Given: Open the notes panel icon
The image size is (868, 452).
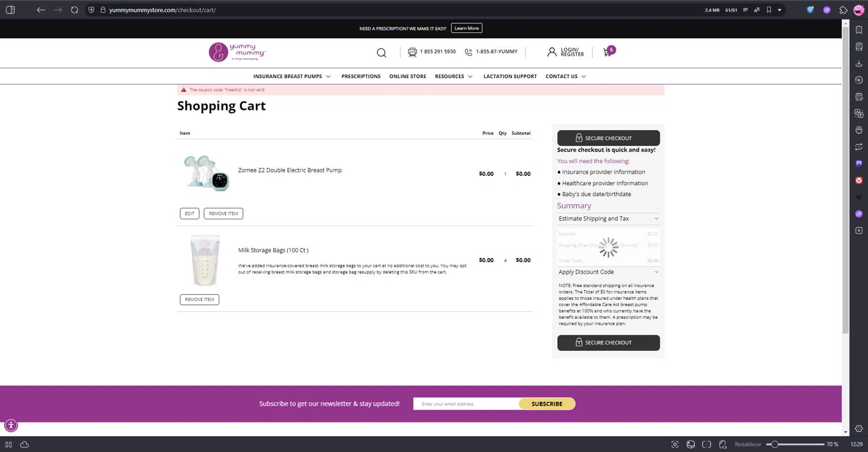Looking at the screenshot, I should [x=859, y=97].
